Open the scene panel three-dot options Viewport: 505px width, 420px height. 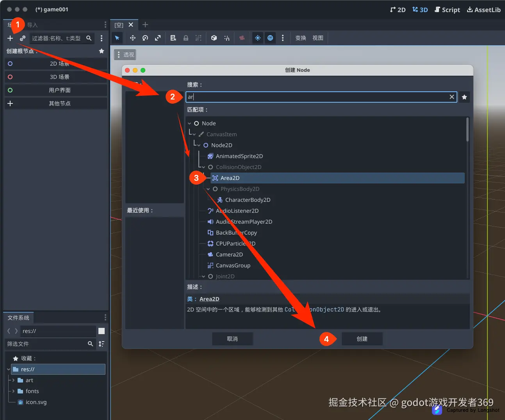[x=102, y=38]
